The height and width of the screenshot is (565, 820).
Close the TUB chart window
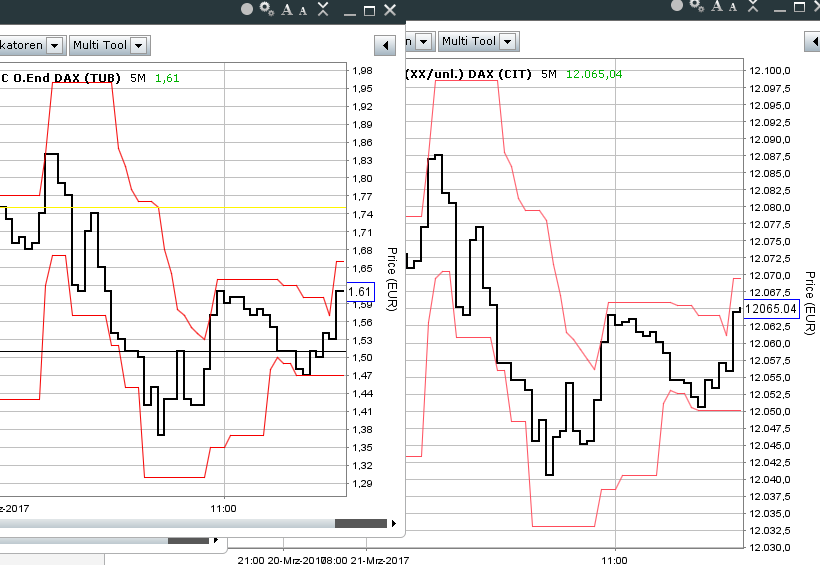[x=390, y=10]
